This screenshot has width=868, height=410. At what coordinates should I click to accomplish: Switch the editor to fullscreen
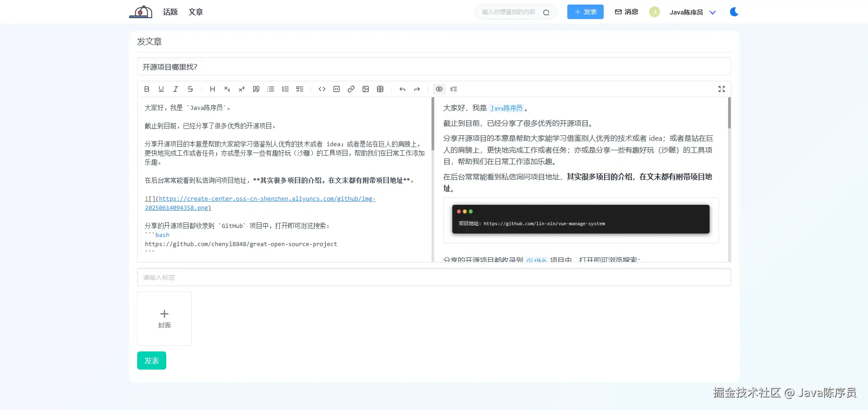(x=722, y=89)
